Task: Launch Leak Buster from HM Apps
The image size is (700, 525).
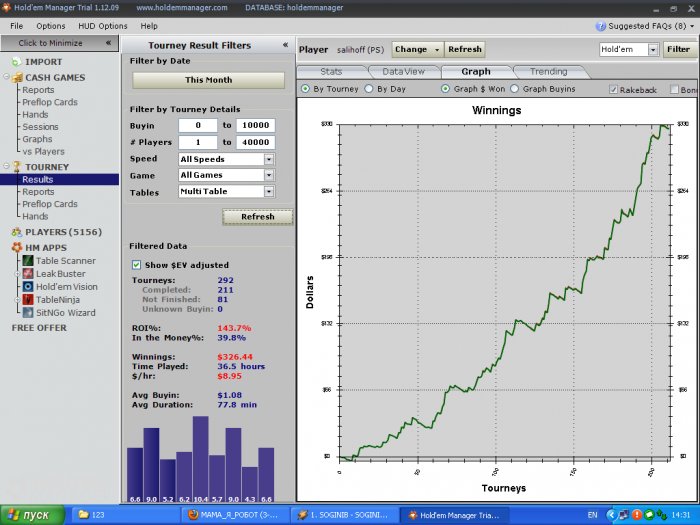Action: (28, 273)
